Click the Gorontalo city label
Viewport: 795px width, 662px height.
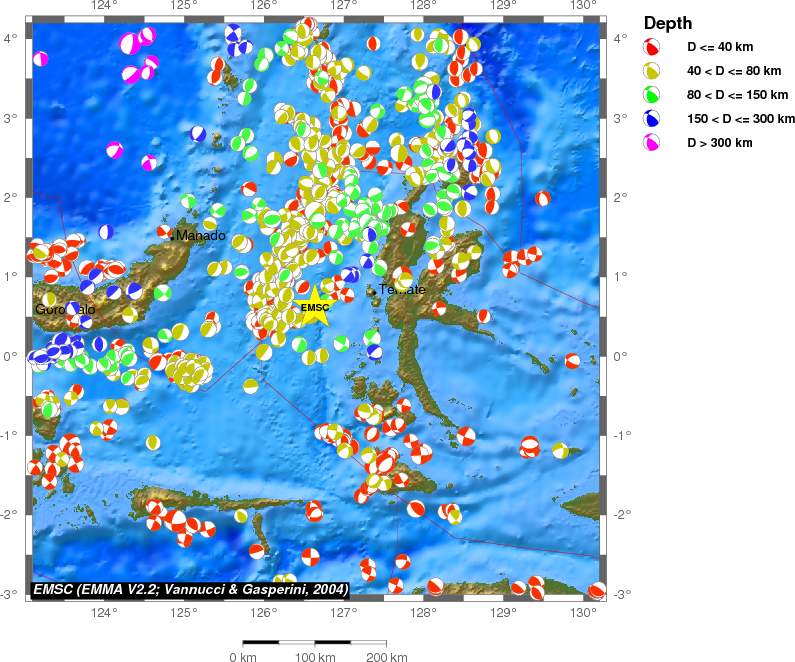tap(65, 310)
